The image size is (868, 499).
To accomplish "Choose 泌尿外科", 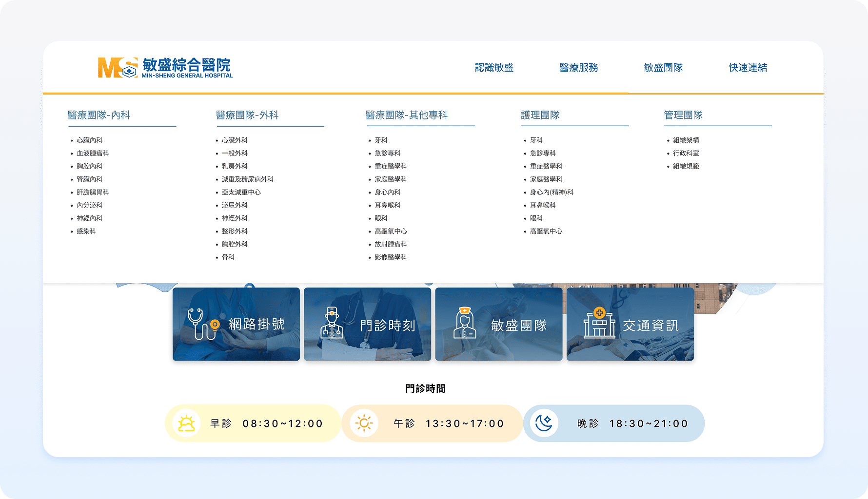I will point(235,205).
